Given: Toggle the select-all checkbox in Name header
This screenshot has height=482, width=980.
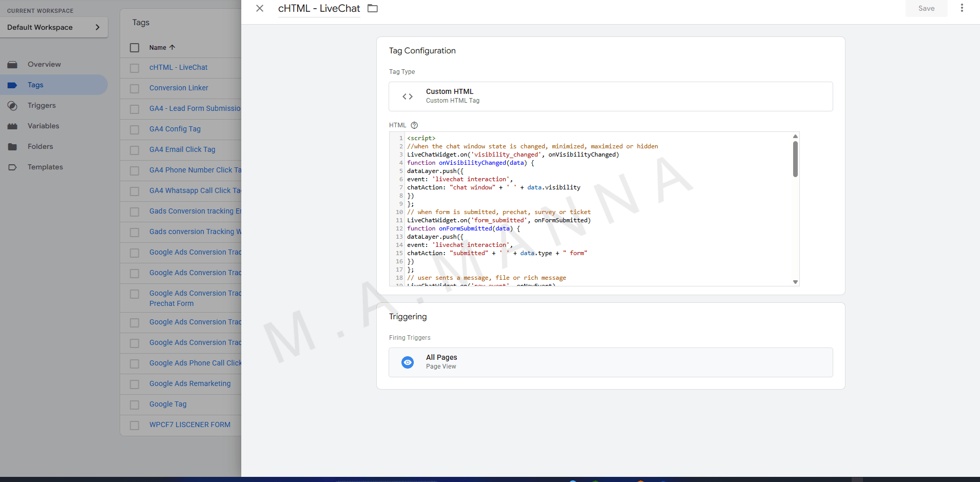Looking at the screenshot, I should [134, 48].
